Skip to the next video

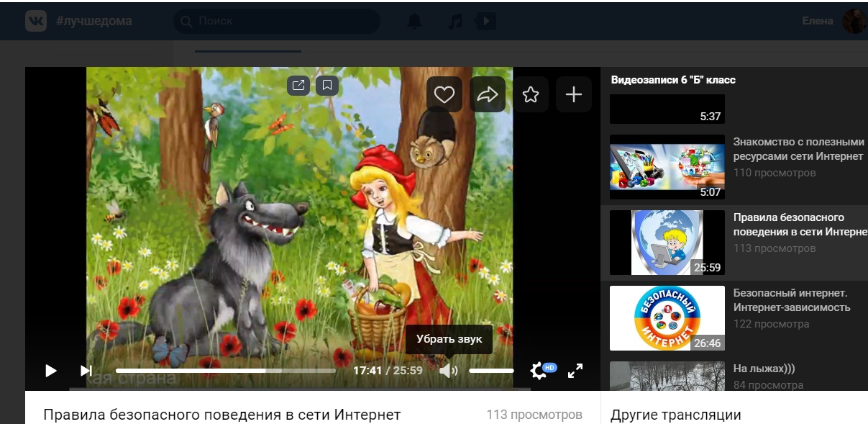(x=86, y=371)
